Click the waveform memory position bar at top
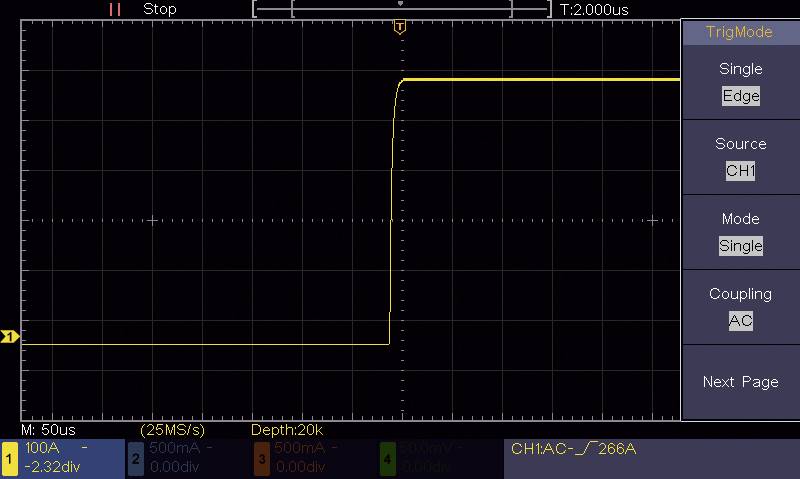 pos(401,9)
